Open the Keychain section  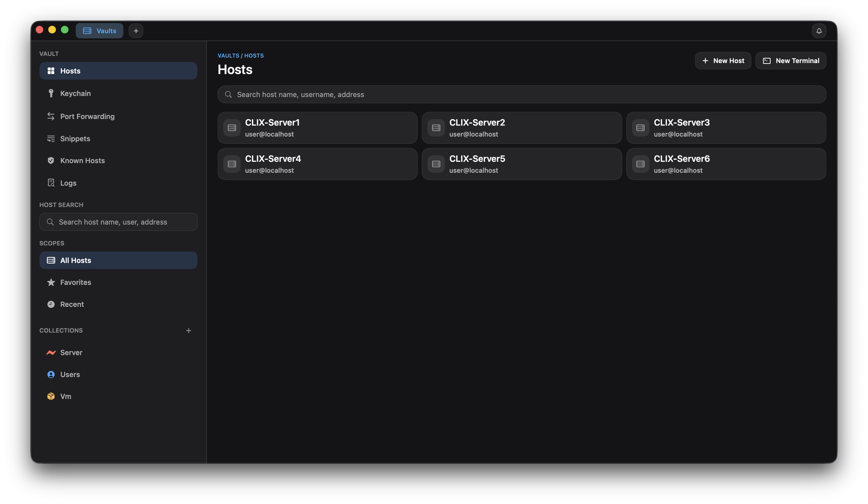[118, 93]
